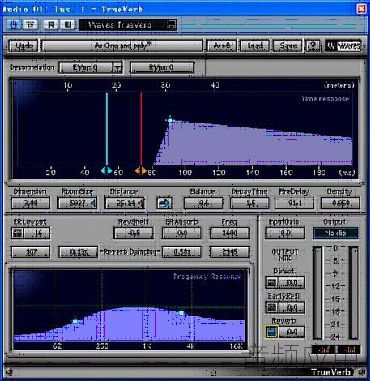370x381 pixels.
Task: Expand the Decorrelation type dropdown arrow
Action: pyautogui.click(x=118, y=68)
